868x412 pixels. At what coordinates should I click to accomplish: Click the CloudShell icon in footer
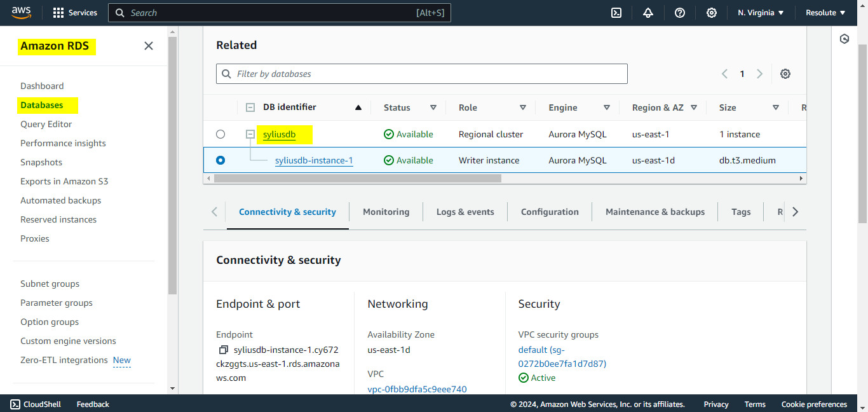point(15,404)
